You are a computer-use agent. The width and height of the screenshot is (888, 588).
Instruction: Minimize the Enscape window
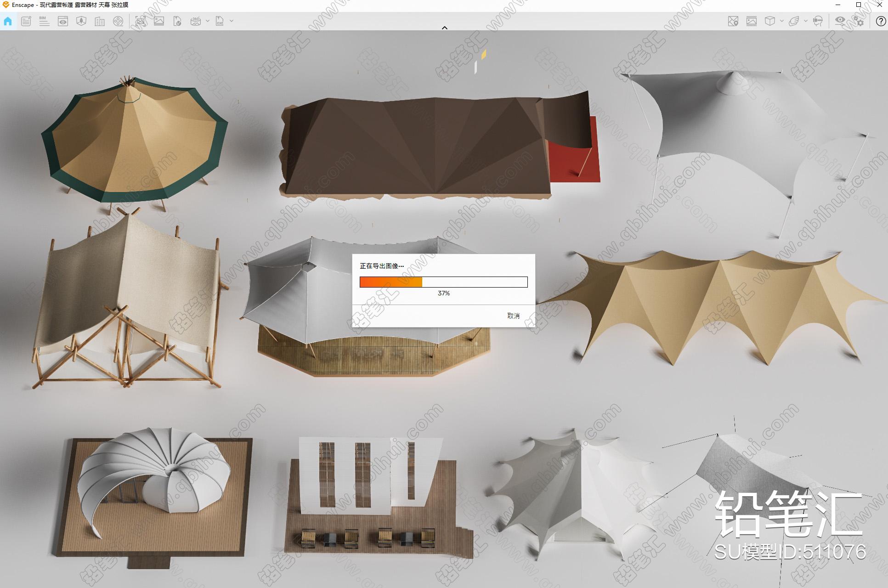(x=838, y=5)
